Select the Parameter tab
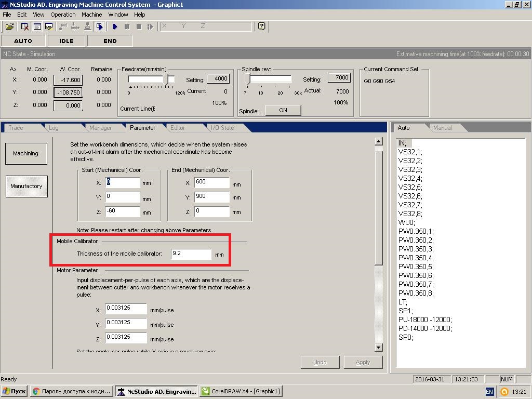The height and width of the screenshot is (399, 532). point(142,128)
